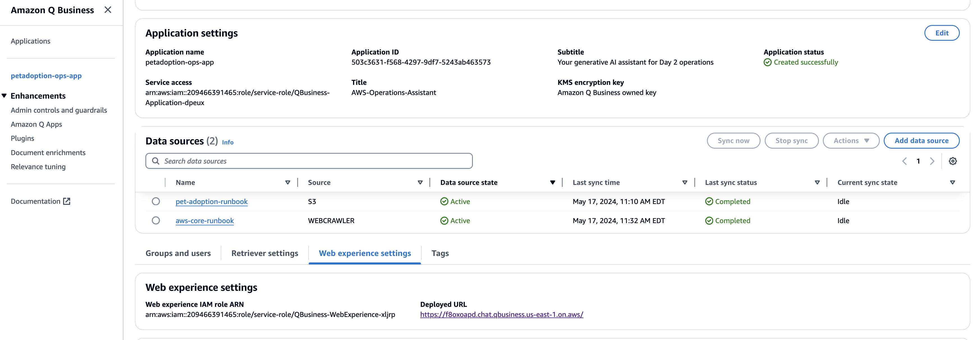The image size is (980, 340).
Task: Open the Actions dropdown menu
Action: (x=851, y=140)
